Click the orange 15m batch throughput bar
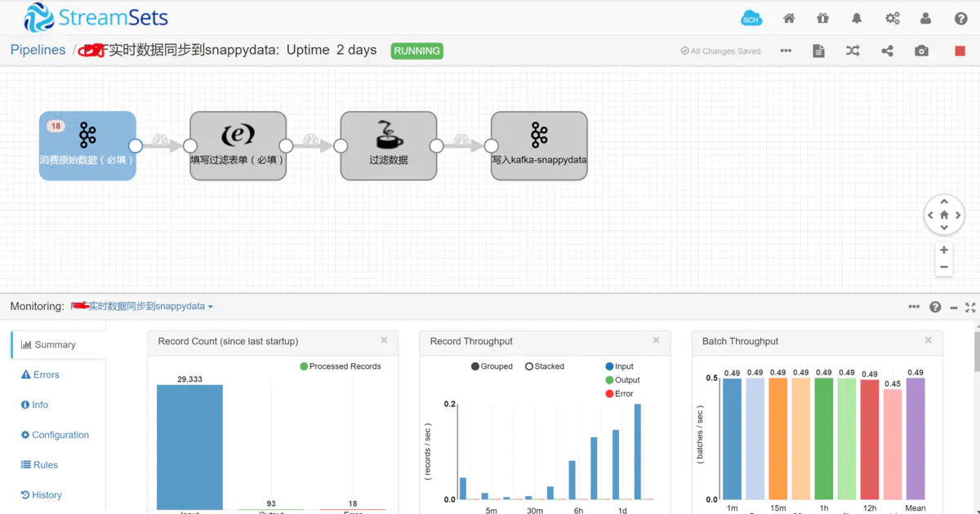The width and height of the screenshot is (980, 514). click(778, 438)
